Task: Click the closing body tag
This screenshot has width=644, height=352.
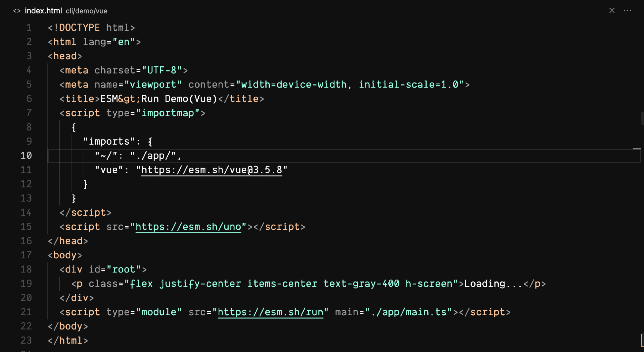Action: click(68, 326)
